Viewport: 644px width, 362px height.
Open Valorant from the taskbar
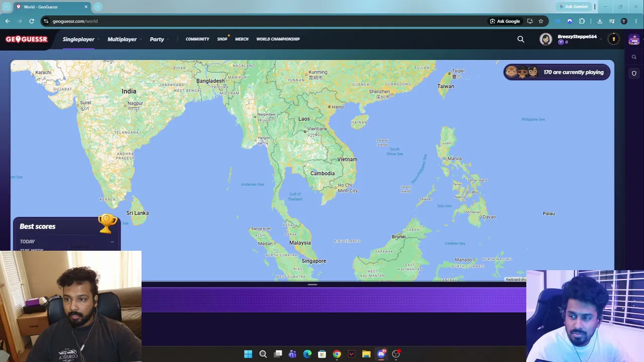[x=352, y=354]
